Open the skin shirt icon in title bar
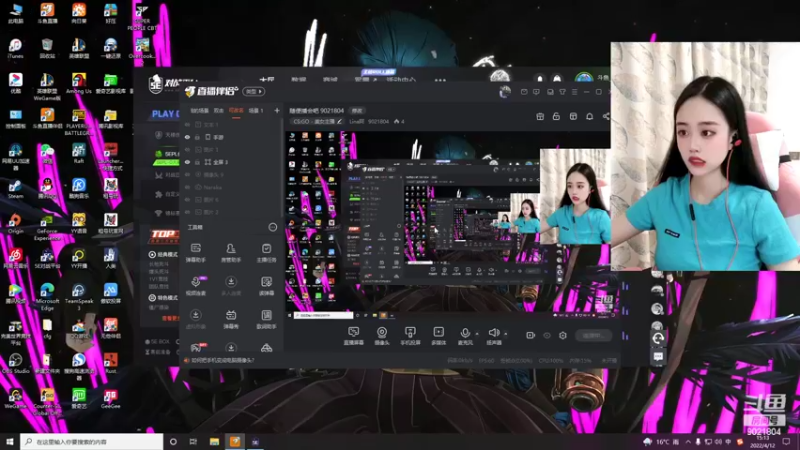 (562, 92)
